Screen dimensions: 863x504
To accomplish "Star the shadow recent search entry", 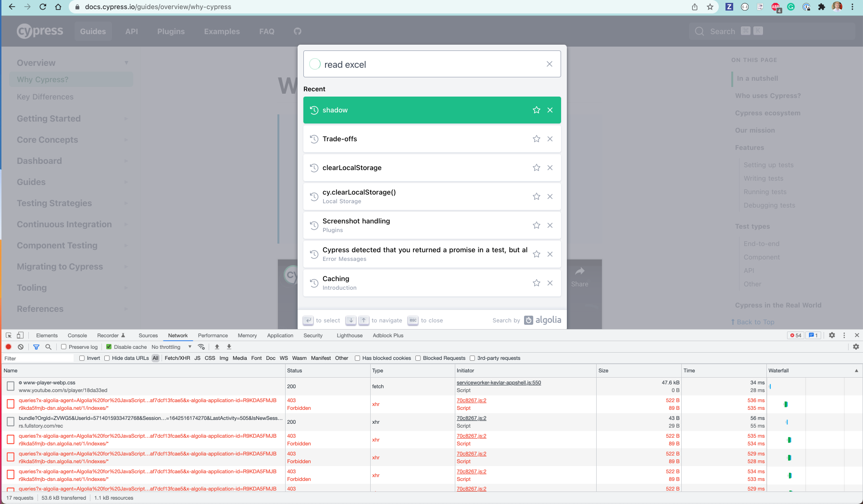I will click(x=536, y=110).
